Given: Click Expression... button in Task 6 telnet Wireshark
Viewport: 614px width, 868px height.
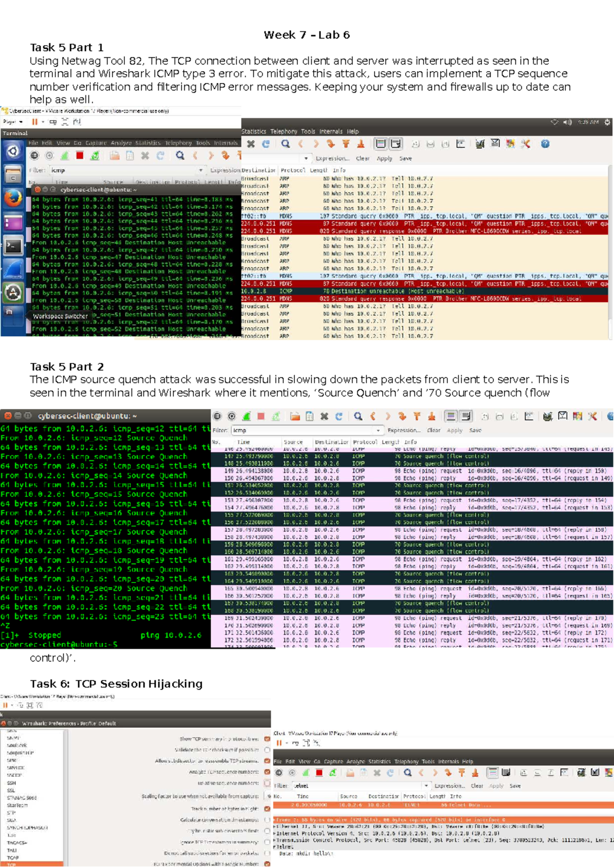Looking at the screenshot, I should [x=450, y=786].
